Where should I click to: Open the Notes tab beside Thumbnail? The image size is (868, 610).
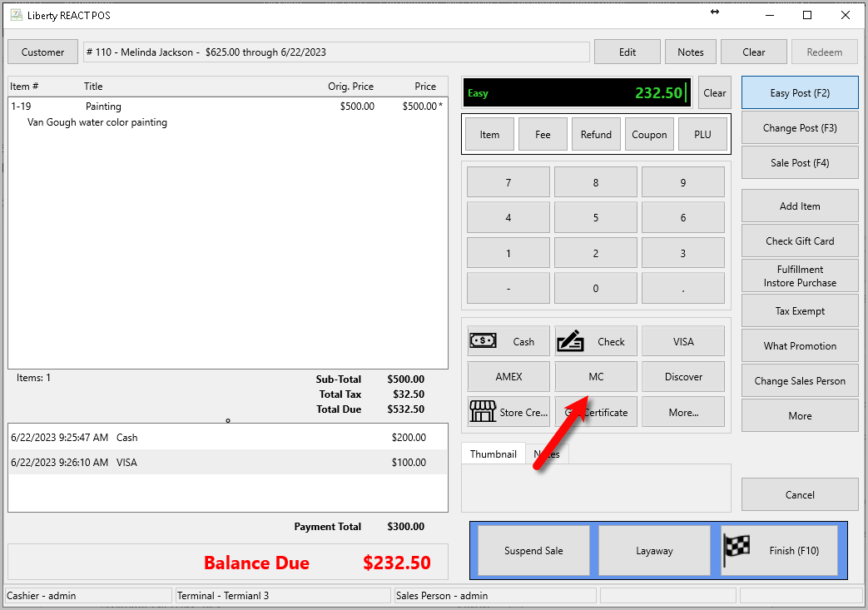547,454
